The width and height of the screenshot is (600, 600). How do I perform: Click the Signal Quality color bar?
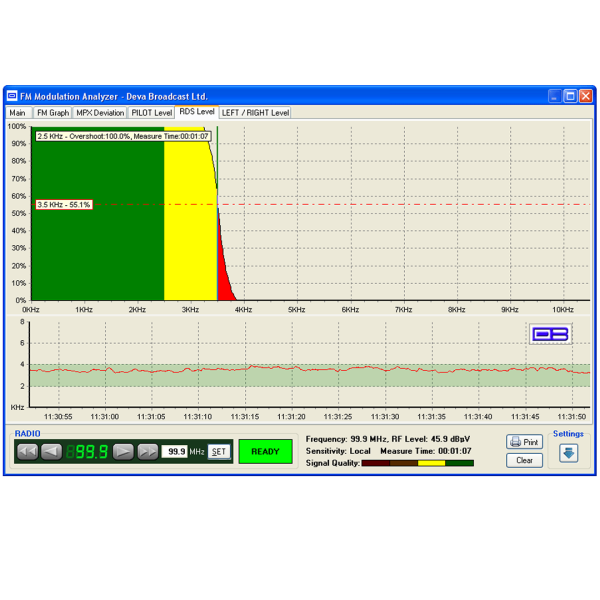tap(418, 463)
